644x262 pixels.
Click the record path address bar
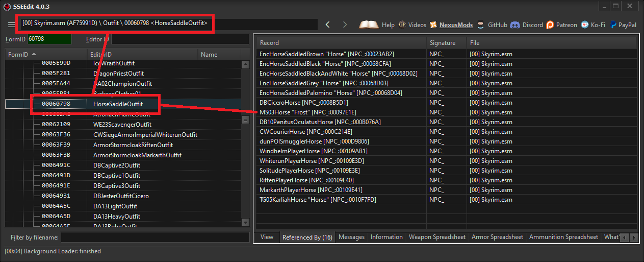168,23
